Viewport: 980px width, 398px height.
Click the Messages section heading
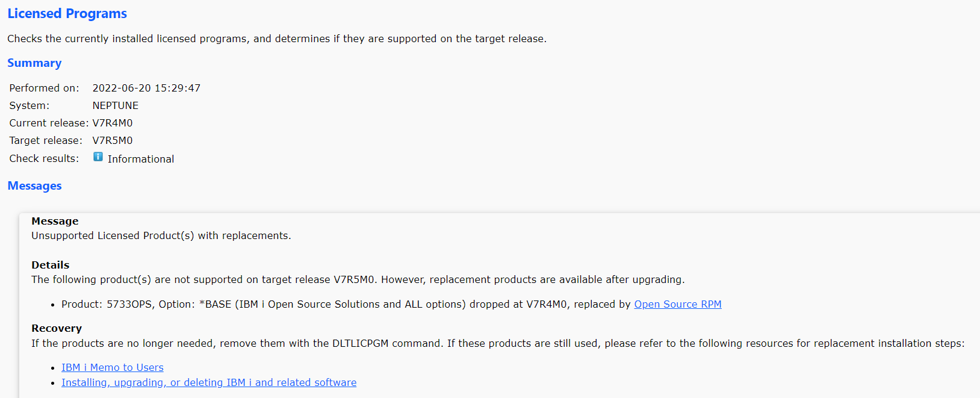click(34, 186)
